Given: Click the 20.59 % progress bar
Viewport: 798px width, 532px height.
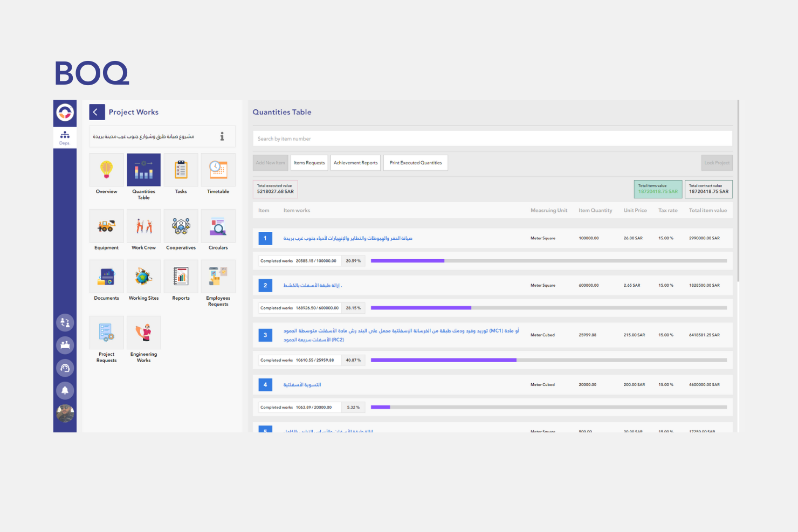Looking at the screenshot, I should click(x=549, y=261).
